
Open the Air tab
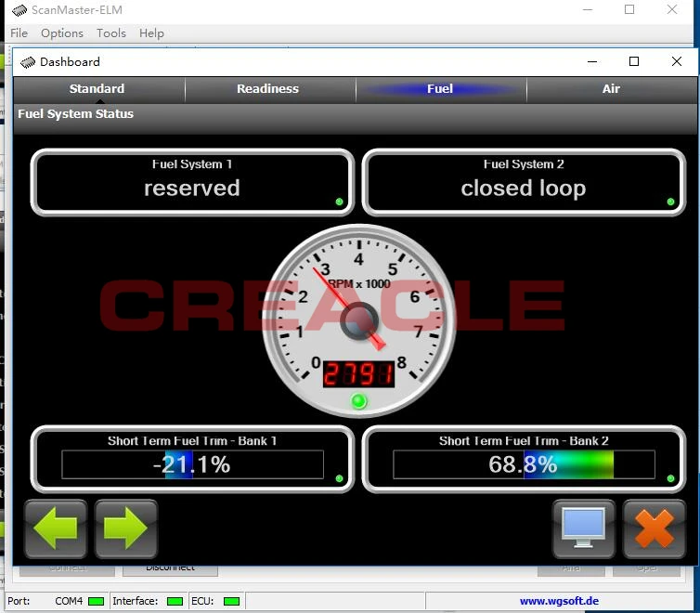click(x=611, y=89)
